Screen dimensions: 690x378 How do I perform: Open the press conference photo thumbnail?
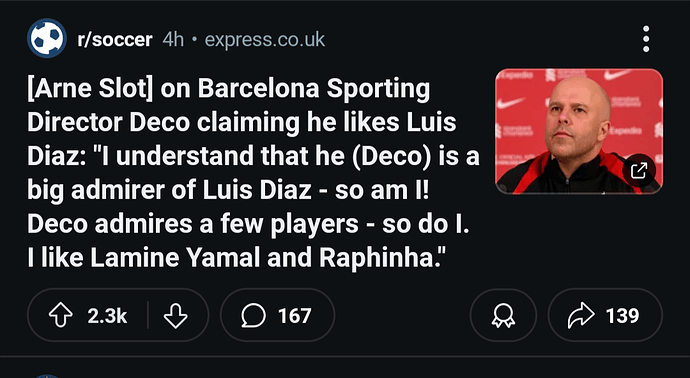pyautogui.click(x=579, y=131)
